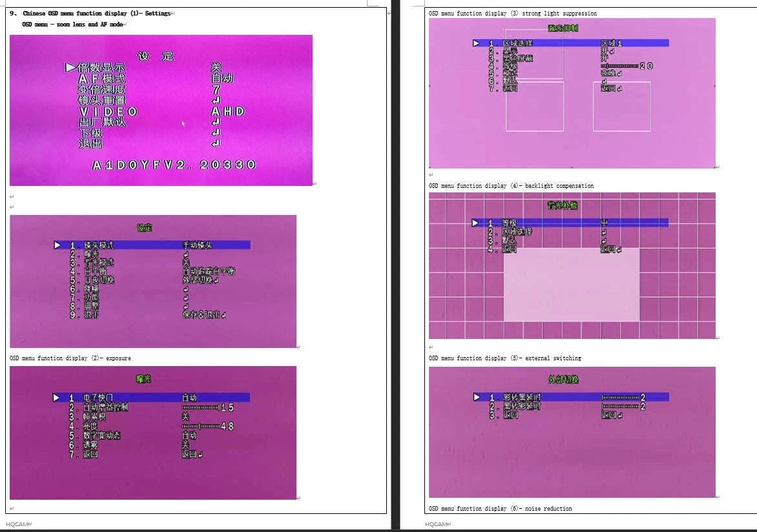Open the 手动镜头 lens mode value

point(197,245)
